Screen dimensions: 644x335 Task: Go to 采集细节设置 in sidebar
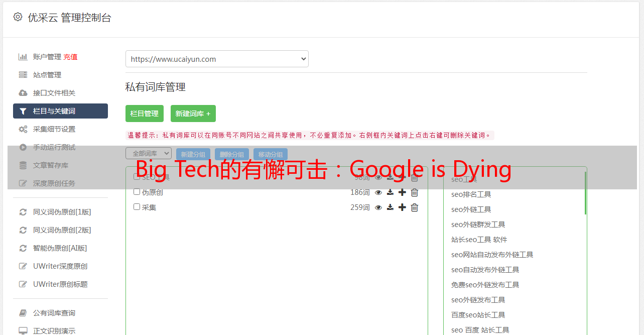tap(54, 129)
